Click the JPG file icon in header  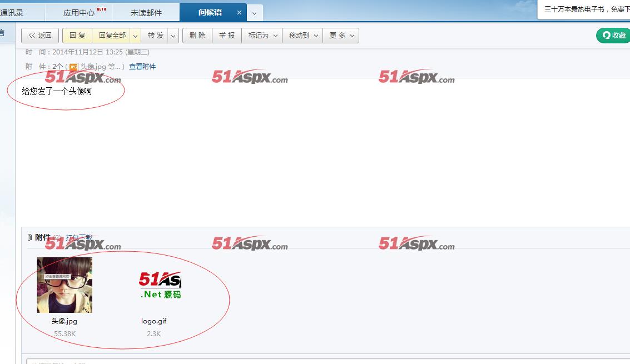73,67
